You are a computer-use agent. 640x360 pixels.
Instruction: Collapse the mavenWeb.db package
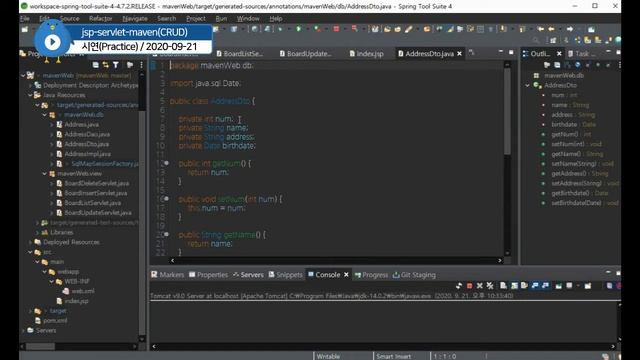click(45, 115)
